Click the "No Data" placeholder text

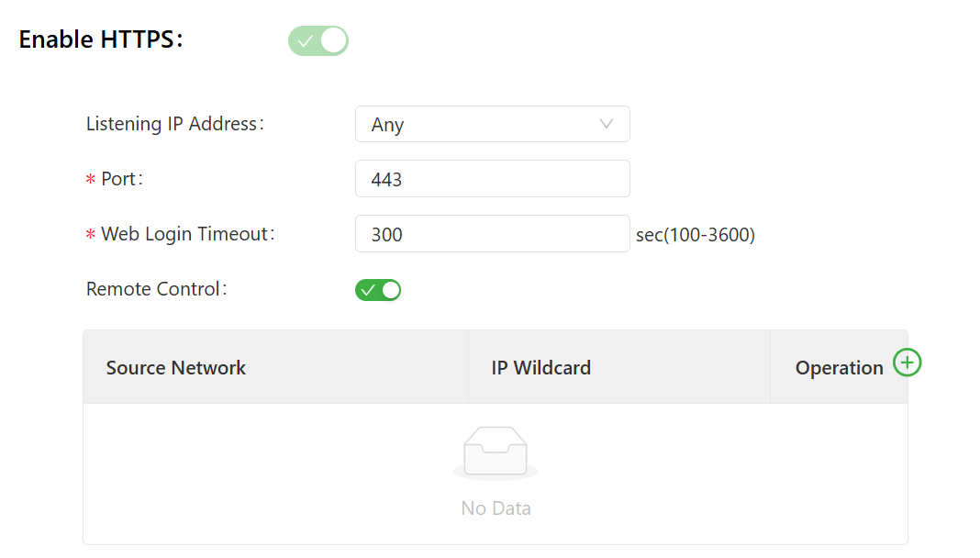[x=496, y=508]
